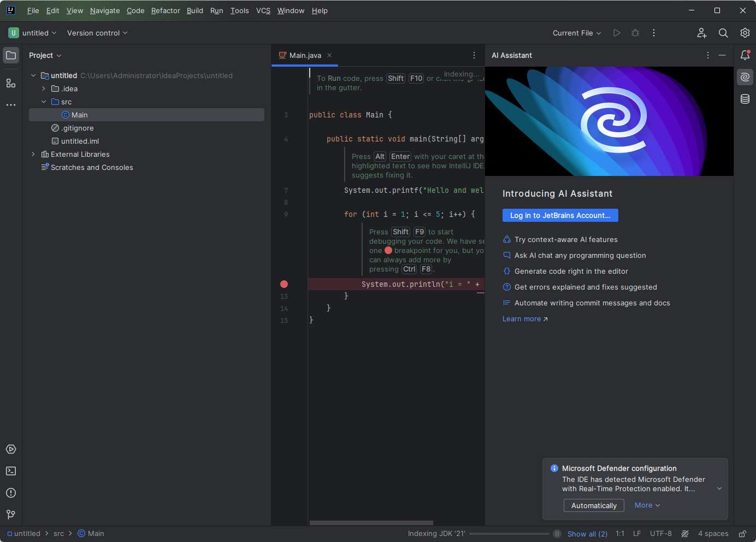Click the 1:1 caret position indicator
The image size is (756, 542).
[x=620, y=534]
